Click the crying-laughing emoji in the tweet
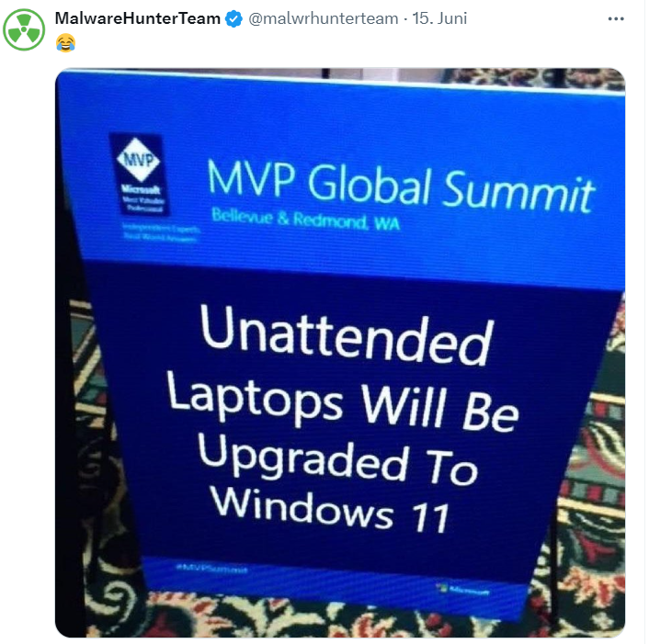Viewport: 649px width, 644px height. 65,43
